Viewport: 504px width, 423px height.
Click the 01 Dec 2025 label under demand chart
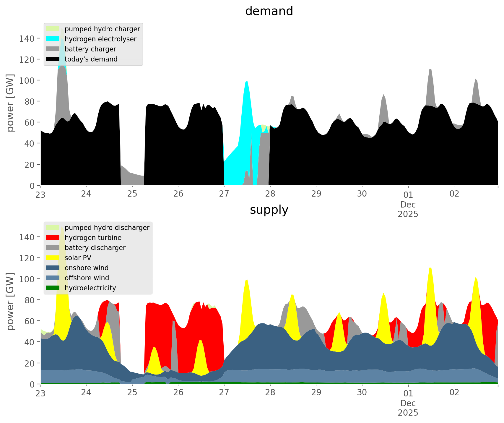click(408, 204)
